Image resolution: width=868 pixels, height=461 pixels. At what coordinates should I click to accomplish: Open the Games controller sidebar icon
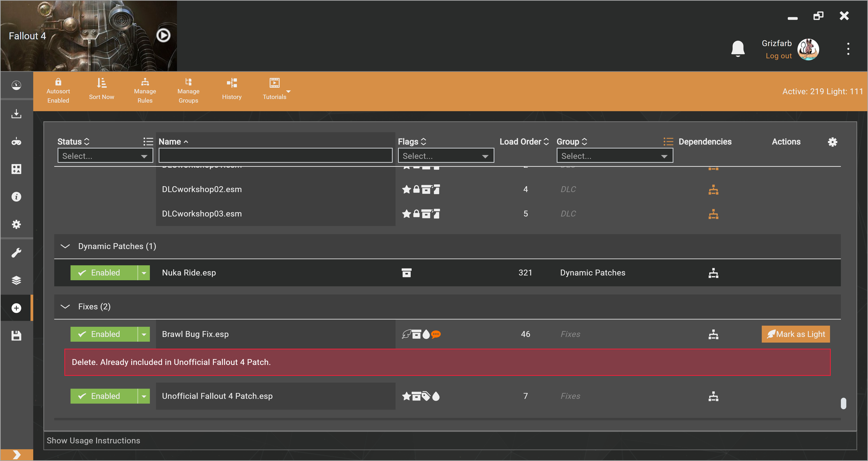pyautogui.click(x=16, y=141)
